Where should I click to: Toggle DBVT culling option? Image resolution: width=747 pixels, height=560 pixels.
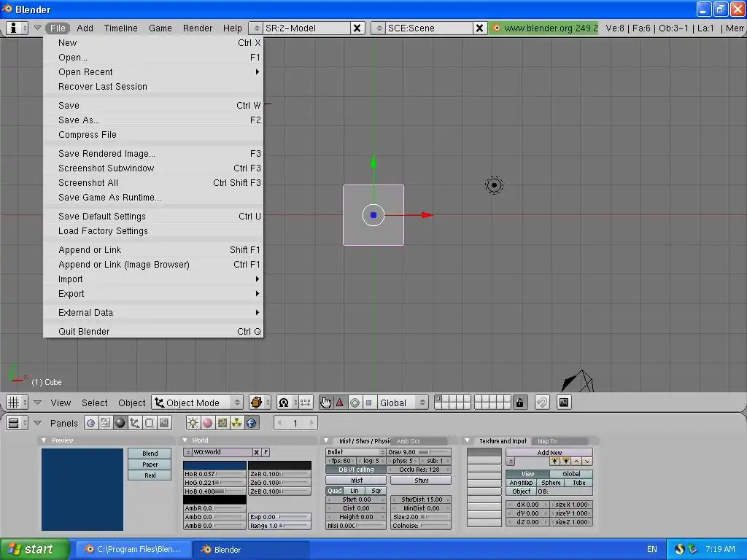(356, 470)
